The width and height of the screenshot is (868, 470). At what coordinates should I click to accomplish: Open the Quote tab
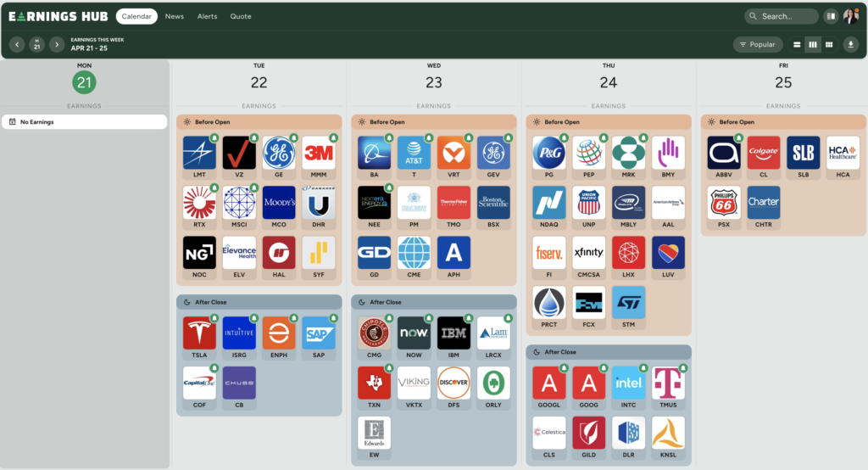coord(241,16)
